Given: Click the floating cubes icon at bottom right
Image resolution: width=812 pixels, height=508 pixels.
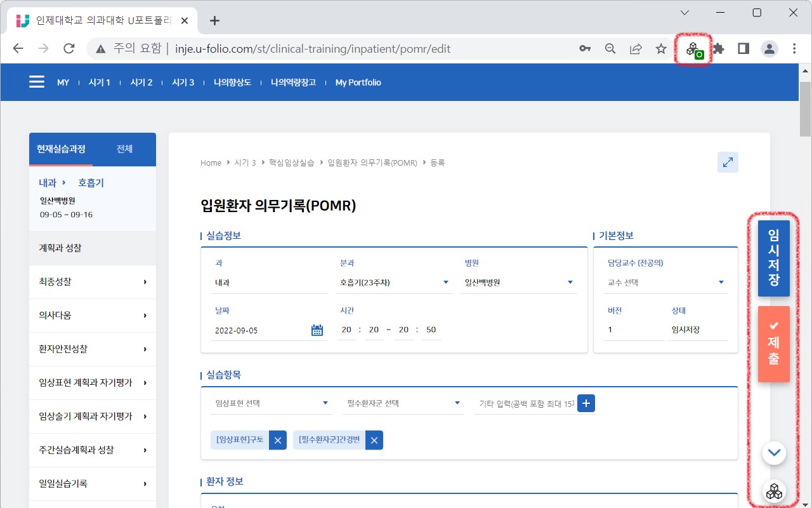Looking at the screenshot, I should (x=773, y=491).
